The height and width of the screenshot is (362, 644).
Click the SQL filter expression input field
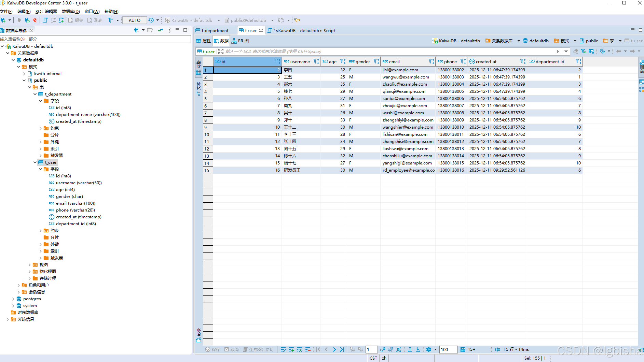pos(389,52)
